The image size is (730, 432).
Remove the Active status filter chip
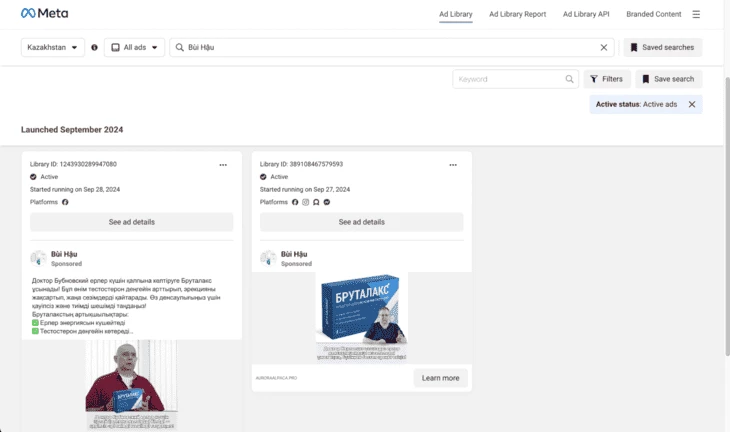pos(692,104)
